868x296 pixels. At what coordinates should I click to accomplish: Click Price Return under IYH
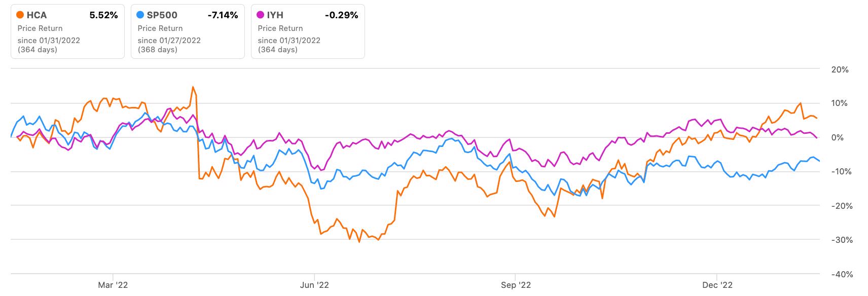(x=280, y=28)
